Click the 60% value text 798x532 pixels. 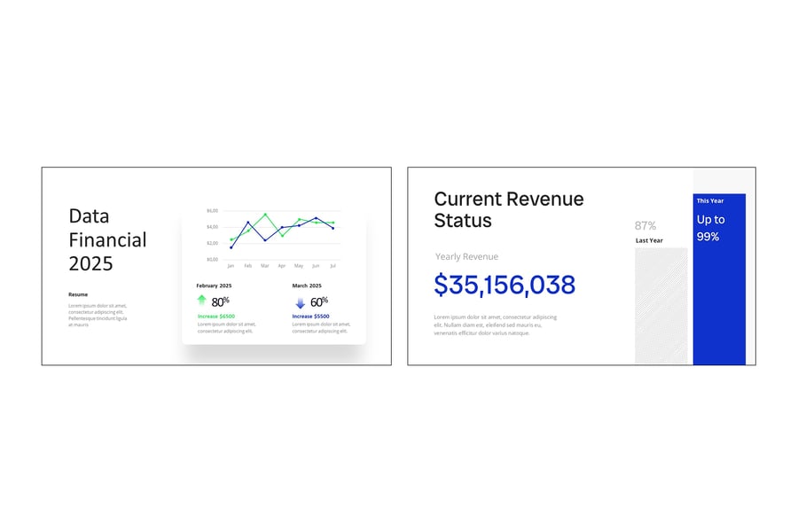pos(318,301)
